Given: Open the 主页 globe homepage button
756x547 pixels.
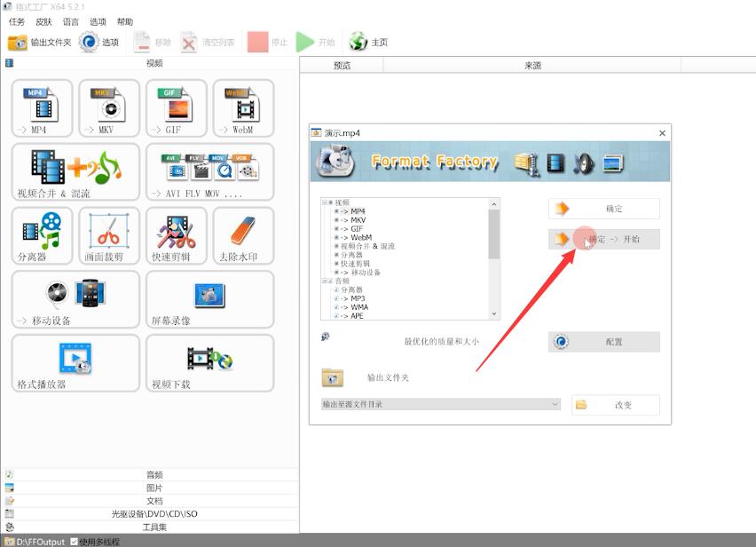Looking at the screenshot, I should (x=368, y=43).
